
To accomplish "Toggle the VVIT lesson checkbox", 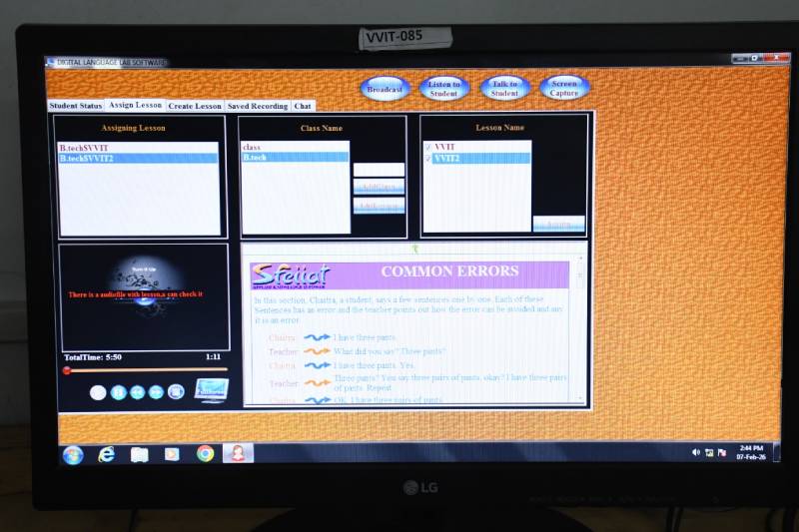I will 428,147.
